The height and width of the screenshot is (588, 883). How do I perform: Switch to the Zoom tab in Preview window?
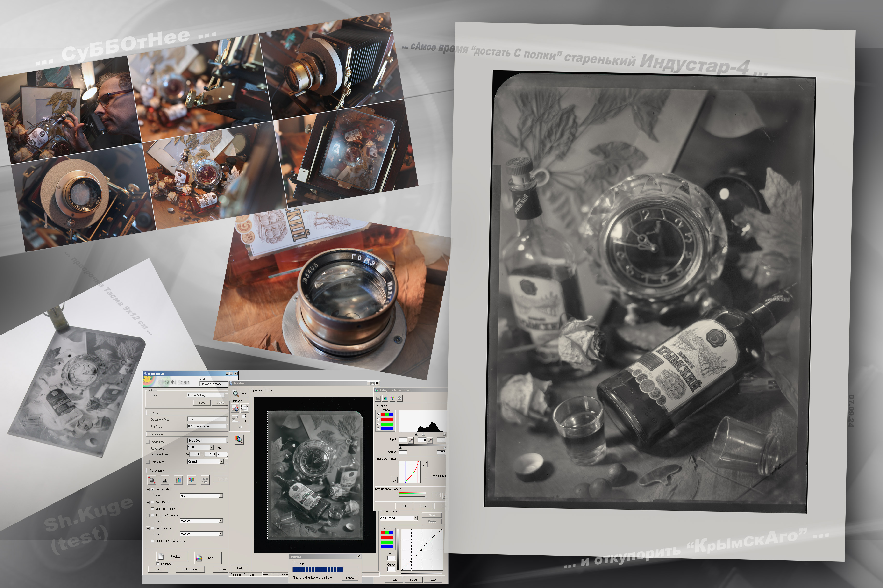[x=269, y=390]
